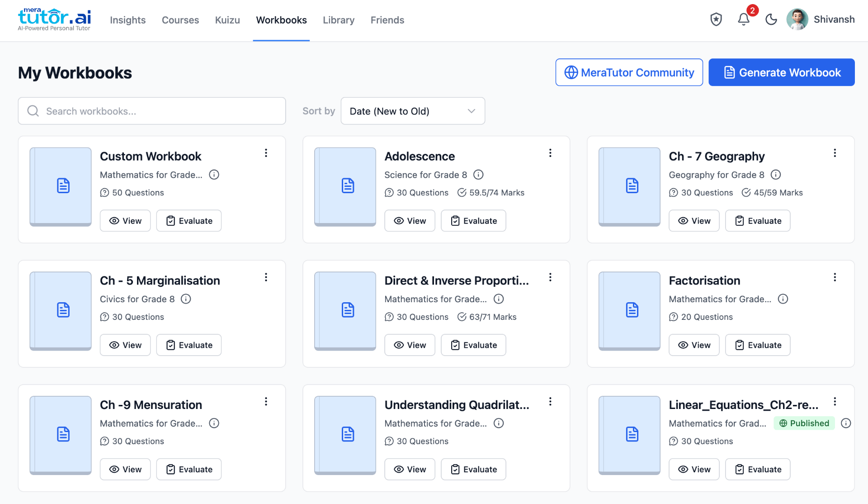Screen dimensions: 868x504
Task: Click the search magnifier icon in workbook search
Action: (33, 111)
